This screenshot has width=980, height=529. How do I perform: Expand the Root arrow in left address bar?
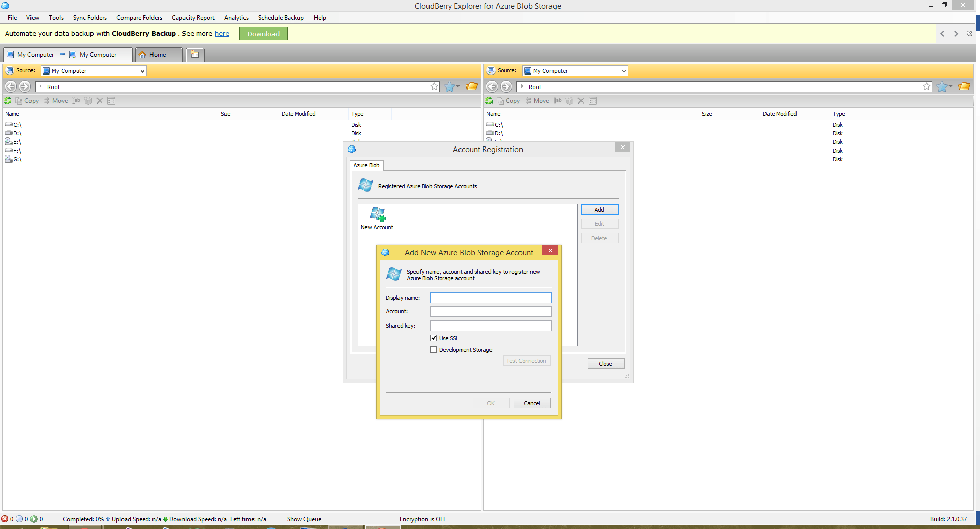pyautogui.click(x=41, y=87)
